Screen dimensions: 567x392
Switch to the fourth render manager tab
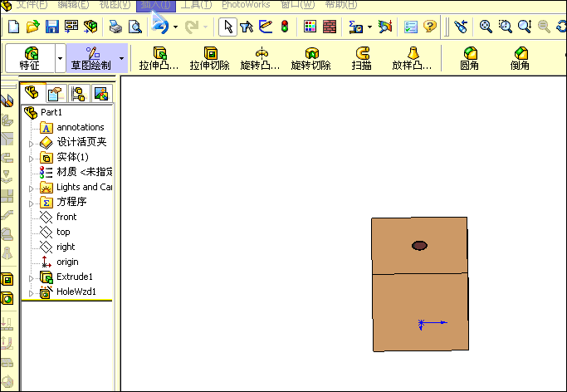click(x=101, y=94)
